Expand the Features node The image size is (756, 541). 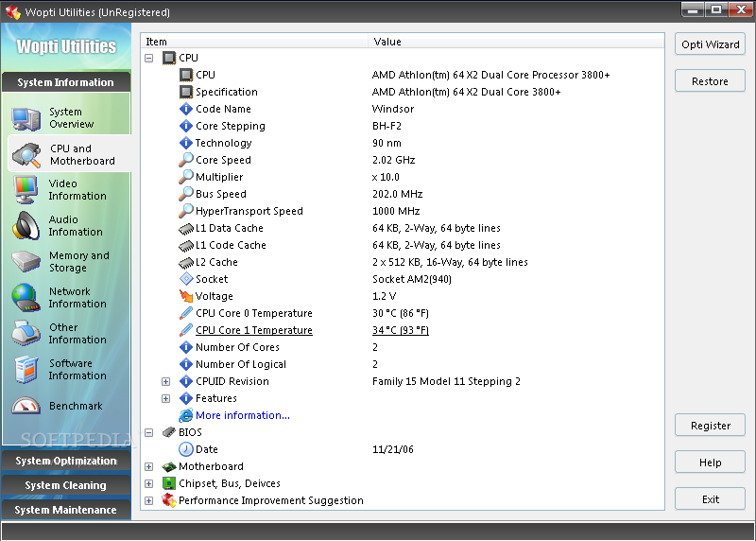click(166, 398)
